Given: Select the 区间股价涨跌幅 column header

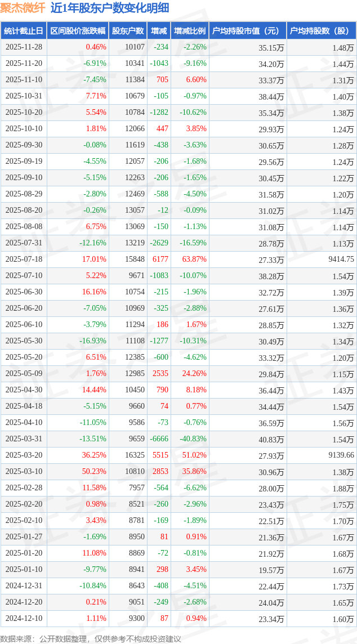Looking at the screenshot, I should [x=77, y=31].
